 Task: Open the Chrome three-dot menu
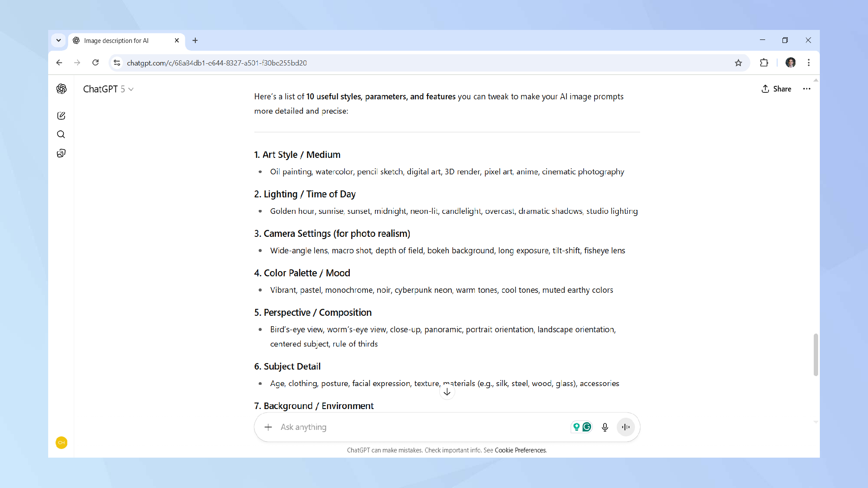[x=809, y=62]
